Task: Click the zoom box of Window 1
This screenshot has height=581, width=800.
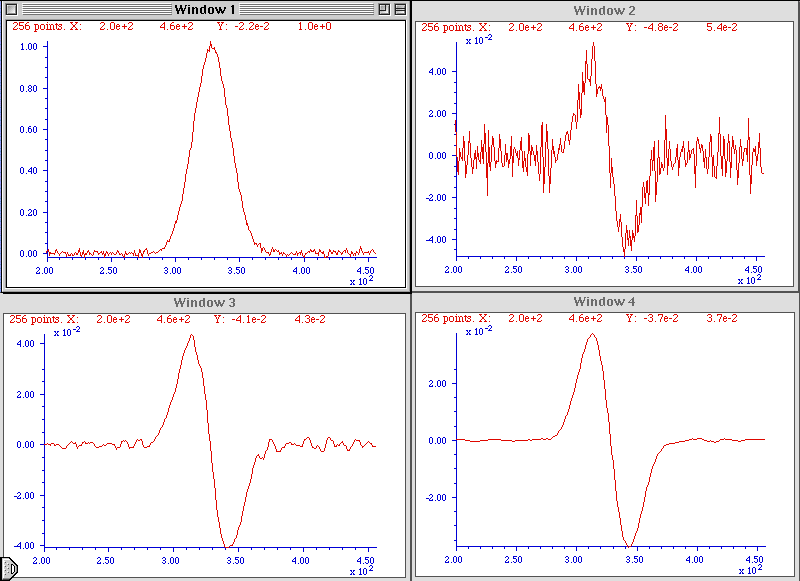Action: [x=382, y=9]
